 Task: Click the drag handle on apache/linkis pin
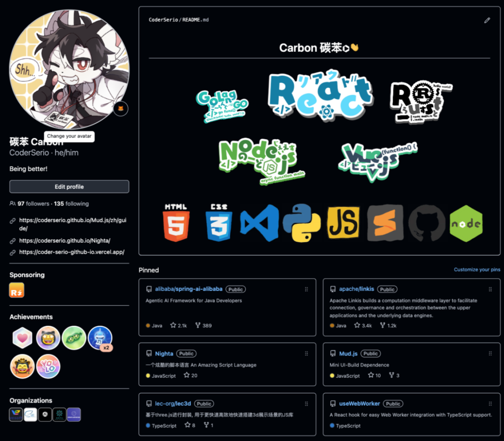(490, 289)
